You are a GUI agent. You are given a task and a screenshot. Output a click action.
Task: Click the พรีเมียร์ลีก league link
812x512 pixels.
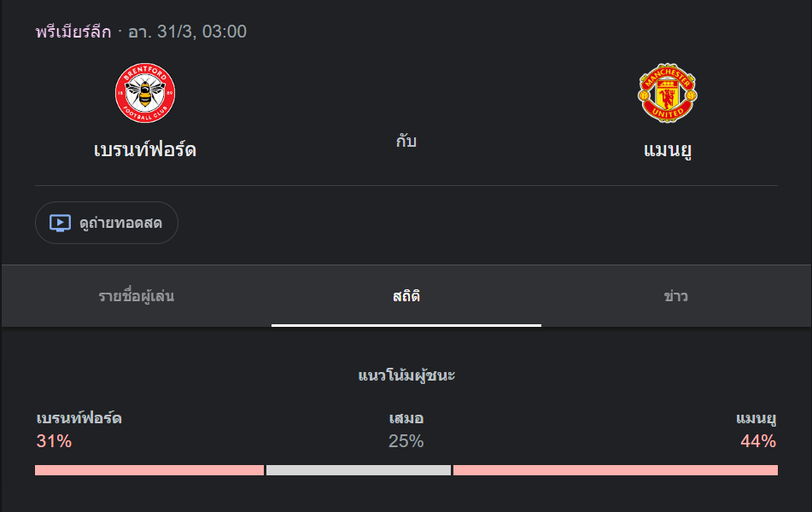coord(73,32)
